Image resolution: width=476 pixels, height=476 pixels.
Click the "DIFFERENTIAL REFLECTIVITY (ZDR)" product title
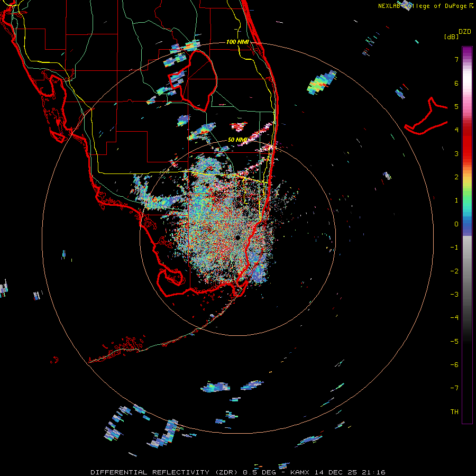[x=164, y=472]
